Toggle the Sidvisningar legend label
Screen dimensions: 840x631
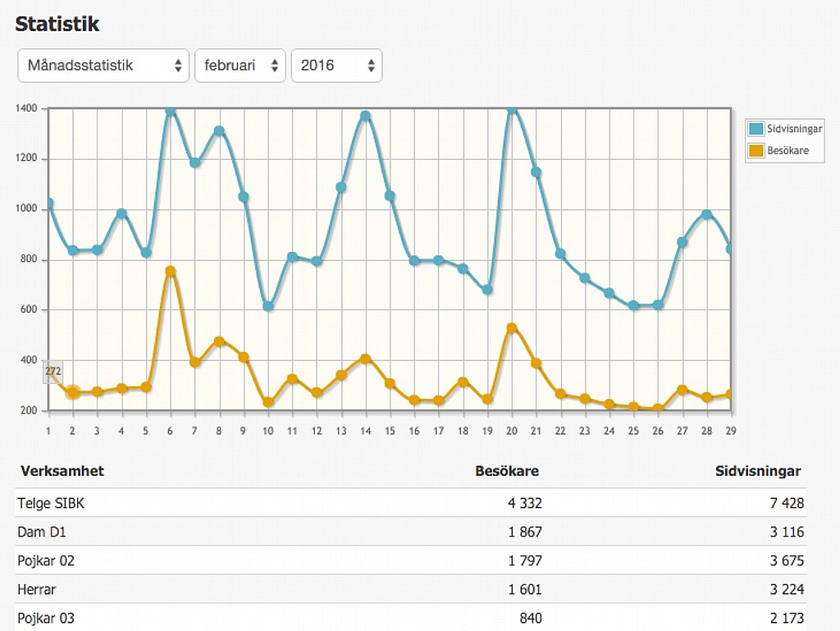[794, 129]
